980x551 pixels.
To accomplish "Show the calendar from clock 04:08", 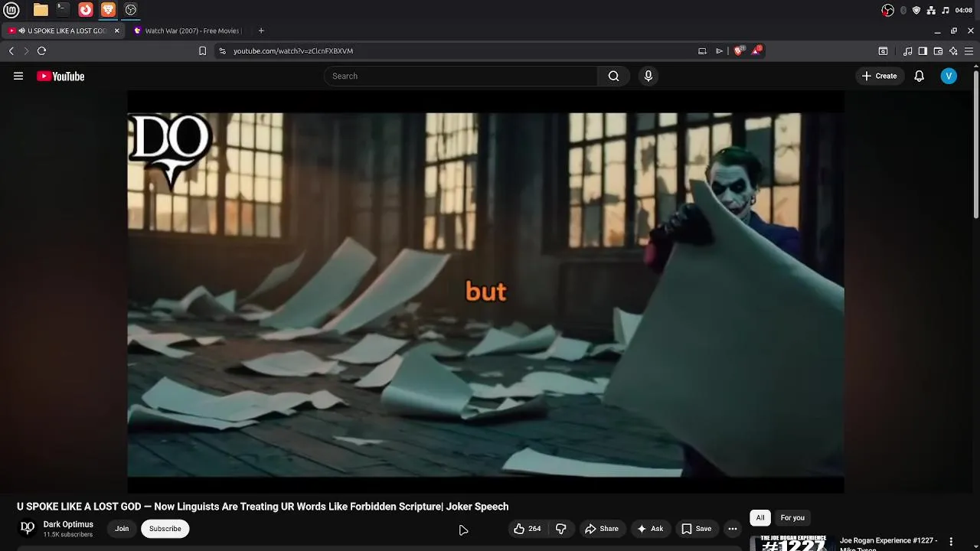I will (964, 10).
